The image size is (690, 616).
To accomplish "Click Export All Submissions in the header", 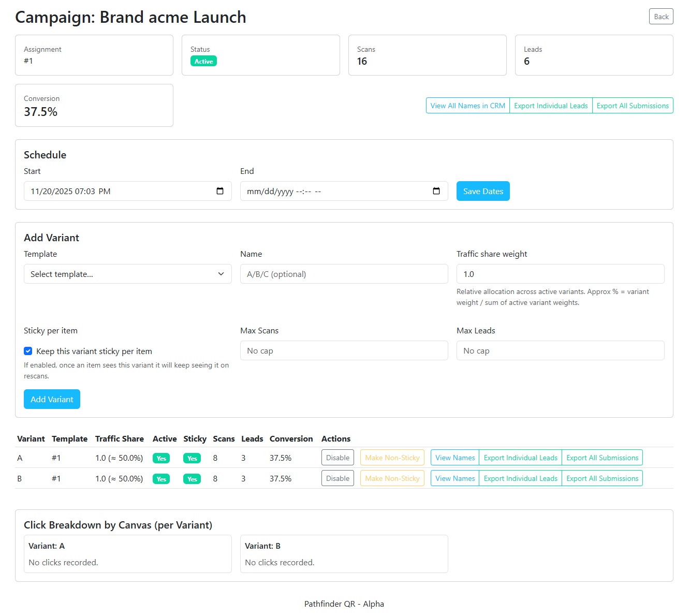I will [x=633, y=105].
